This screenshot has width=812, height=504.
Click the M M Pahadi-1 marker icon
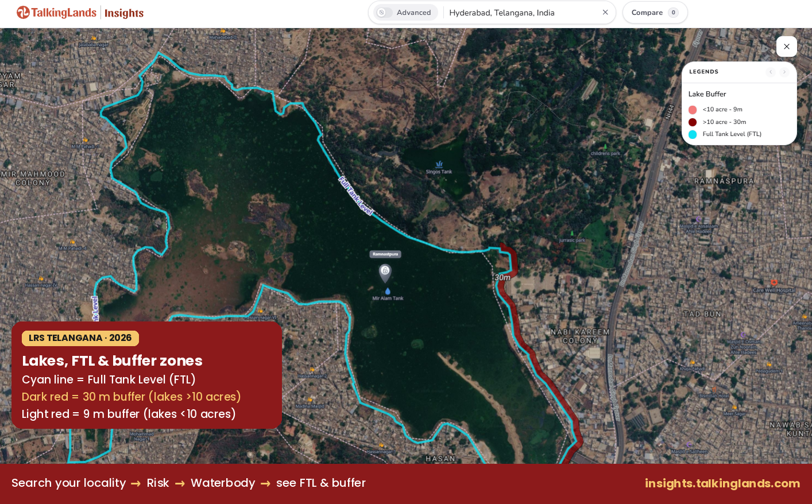tap(85, 139)
